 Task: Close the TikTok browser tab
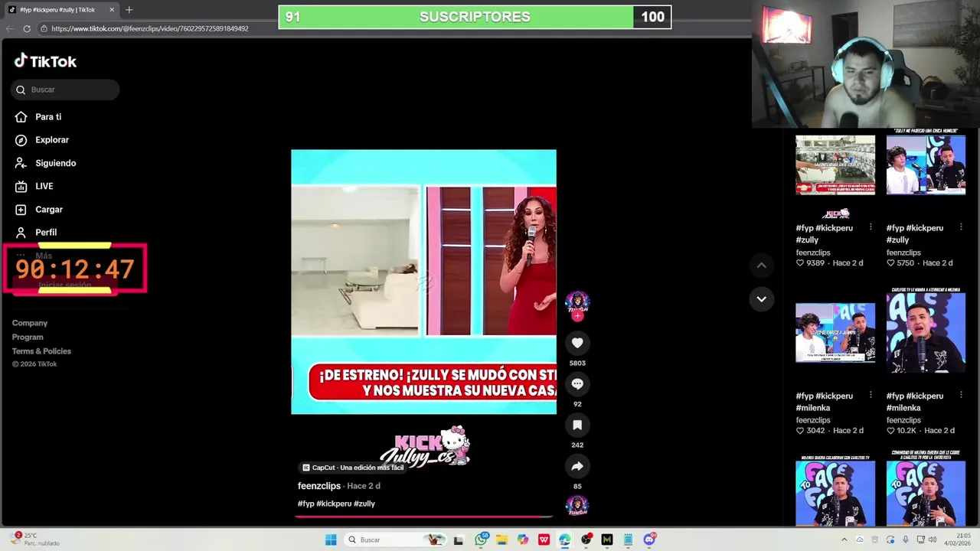coord(112,10)
